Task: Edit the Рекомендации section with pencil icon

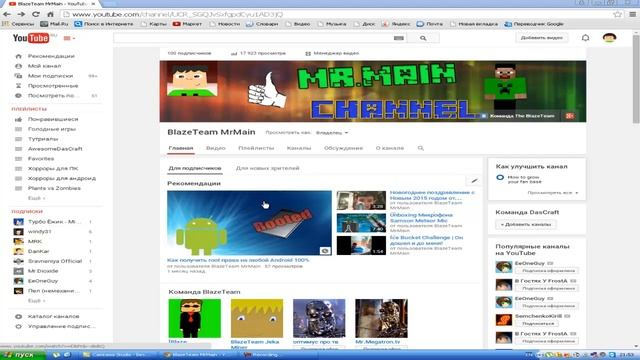Action: (x=474, y=180)
